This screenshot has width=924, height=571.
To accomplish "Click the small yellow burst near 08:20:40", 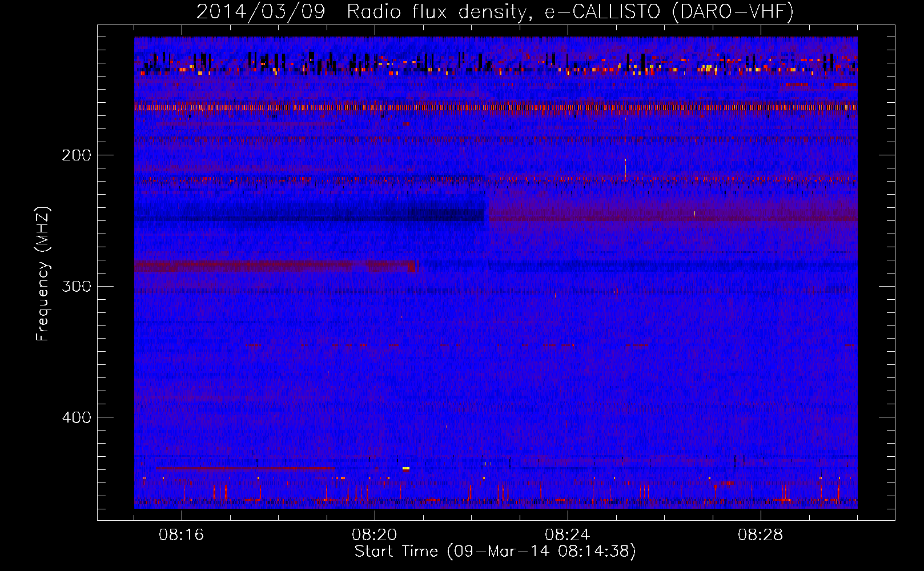I will click(x=406, y=468).
